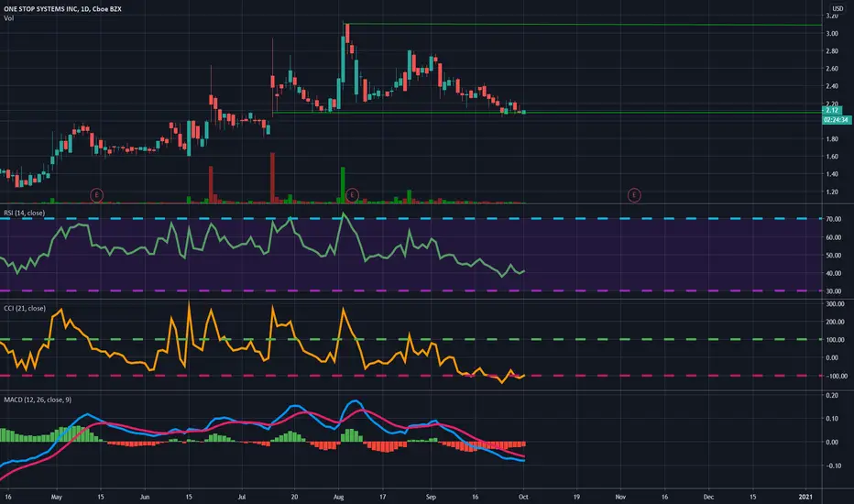The image size is (854, 504).
Task: Click the Sep label on time axis
Action: (431, 497)
